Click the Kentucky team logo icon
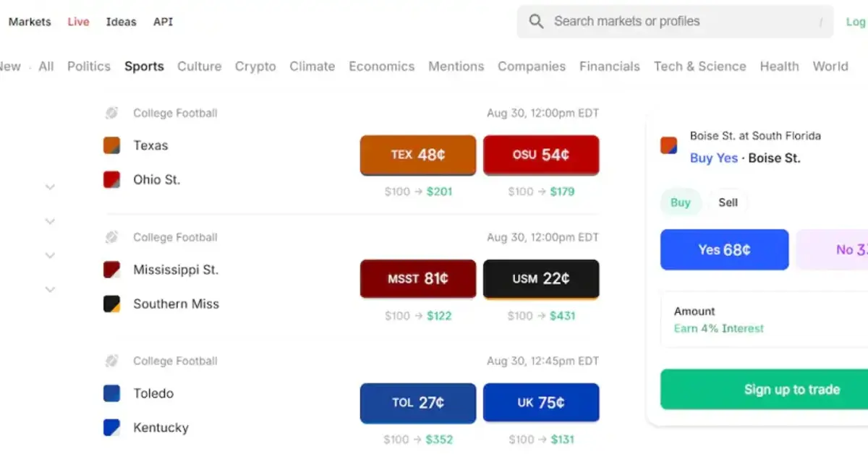Screen dimensions: 868x454 (111, 427)
